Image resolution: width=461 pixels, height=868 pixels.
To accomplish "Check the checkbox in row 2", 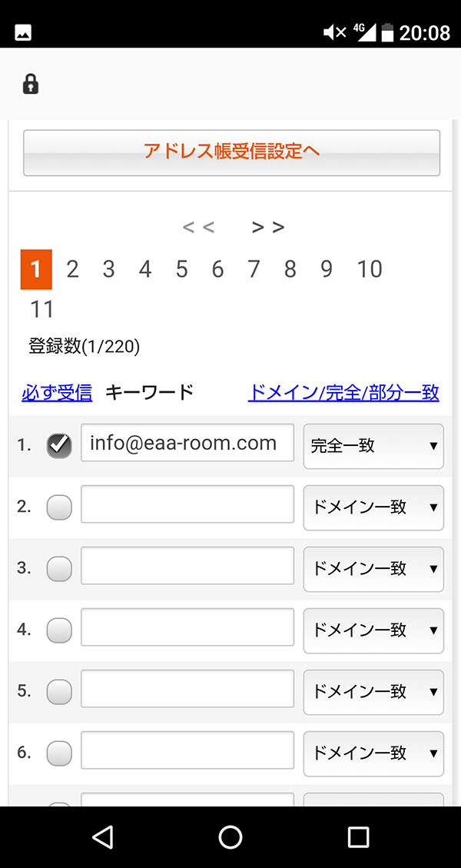I will point(59,507).
